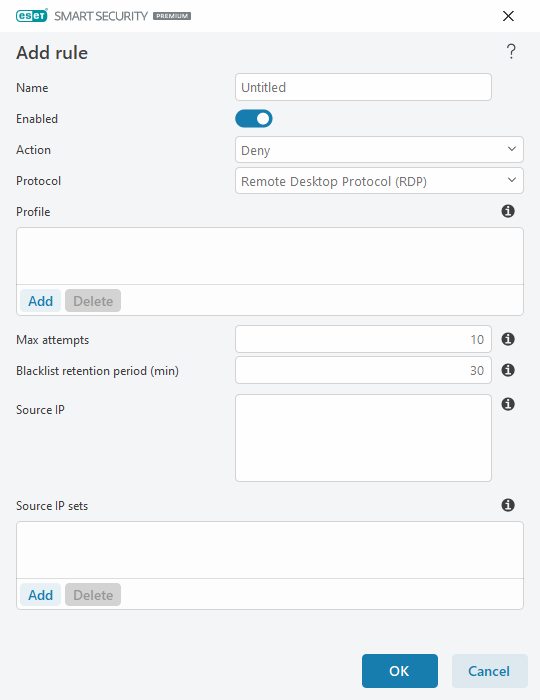
Task: Click the Max attempts input field
Action: pos(363,339)
